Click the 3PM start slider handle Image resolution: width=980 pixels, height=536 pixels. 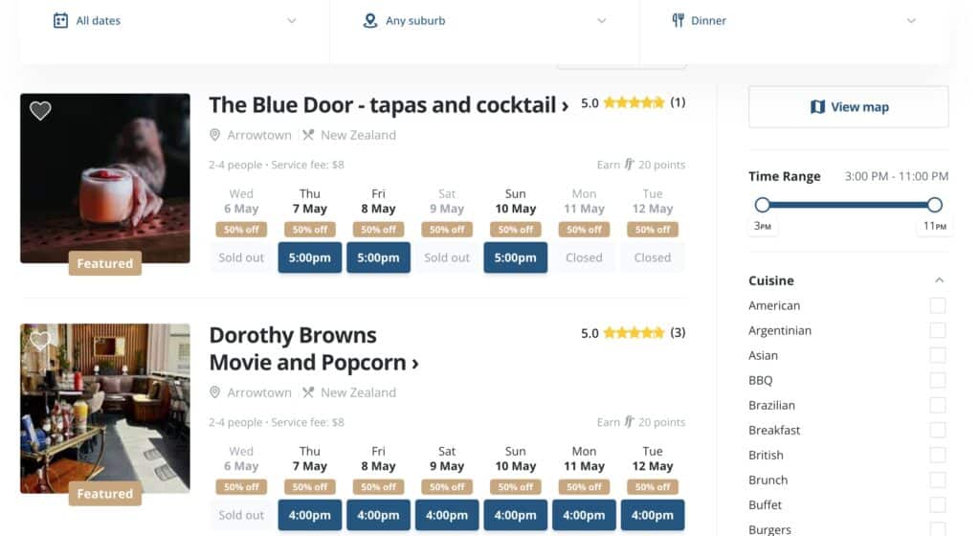762,205
